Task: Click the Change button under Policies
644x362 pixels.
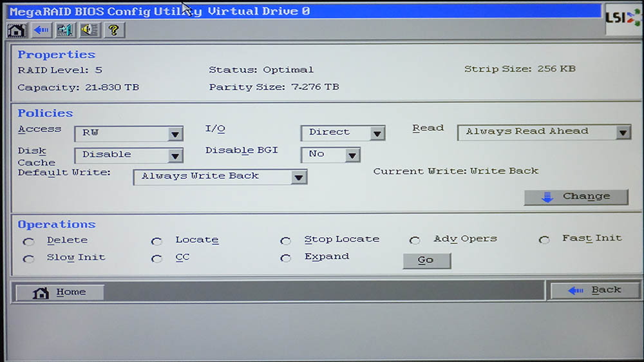Action: click(576, 197)
